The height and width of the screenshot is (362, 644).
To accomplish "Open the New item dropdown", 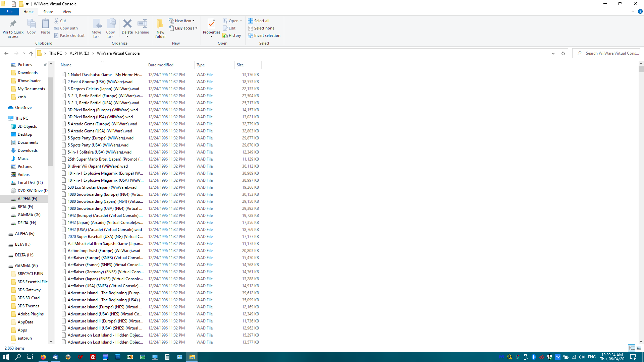I will (x=181, y=21).
